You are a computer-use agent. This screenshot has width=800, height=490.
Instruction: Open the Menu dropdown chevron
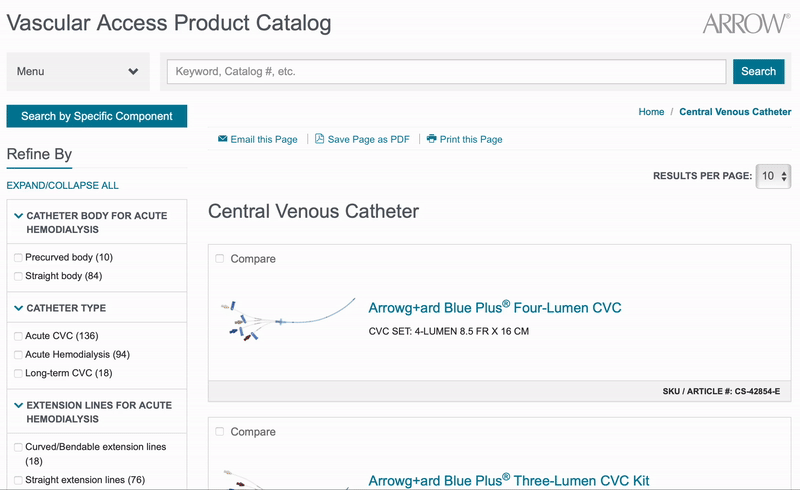point(133,71)
